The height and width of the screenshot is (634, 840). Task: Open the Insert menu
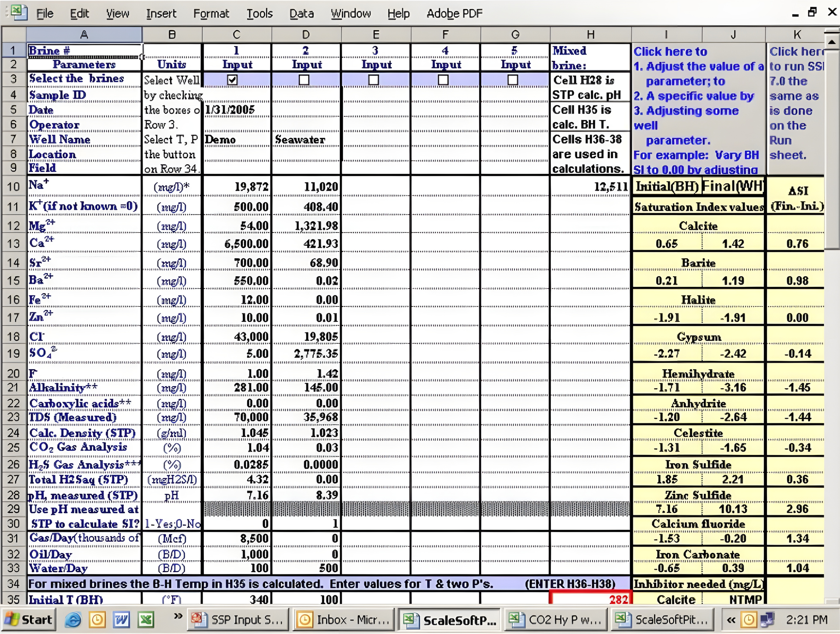(x=161, y=14)
